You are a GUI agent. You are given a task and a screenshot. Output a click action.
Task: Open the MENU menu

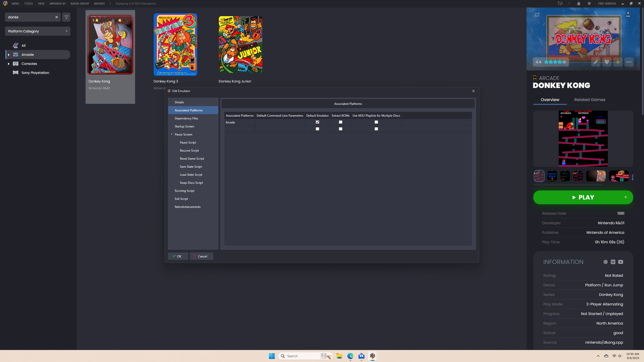tap(15, 4)
